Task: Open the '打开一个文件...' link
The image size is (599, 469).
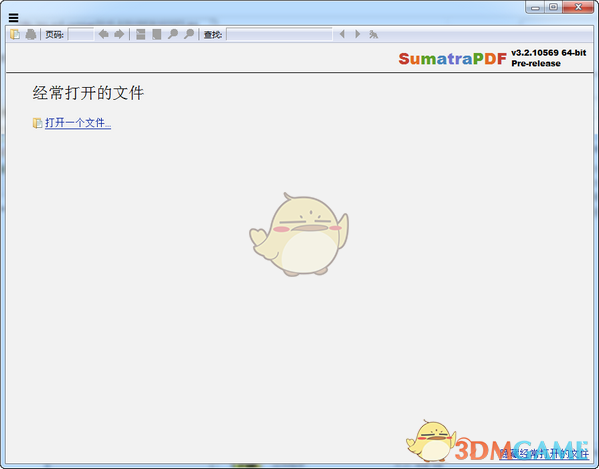Action: 78,123
